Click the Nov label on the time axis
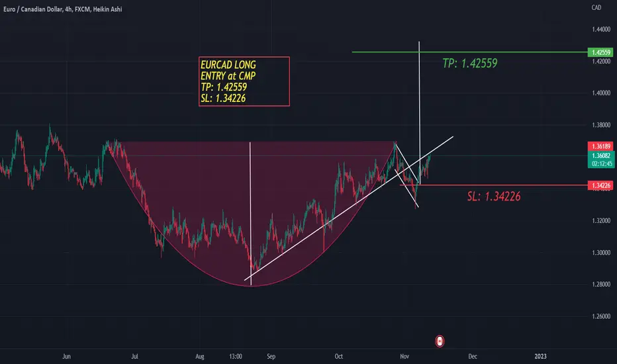617x364 pixels. [404, 357]
